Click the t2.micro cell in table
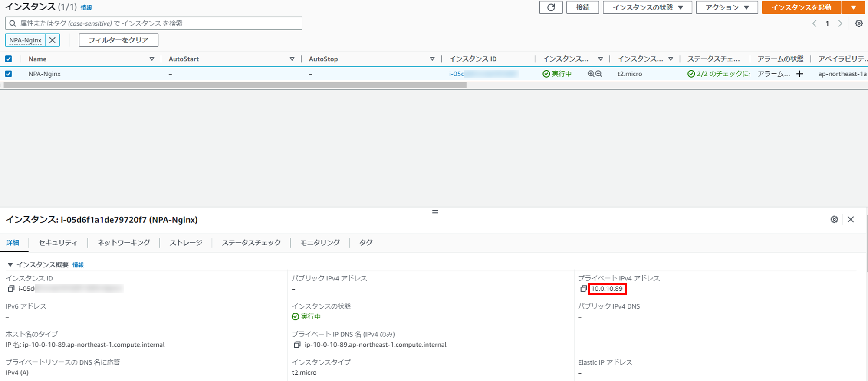Screen dimensions: 868x381 coord(629,74)
